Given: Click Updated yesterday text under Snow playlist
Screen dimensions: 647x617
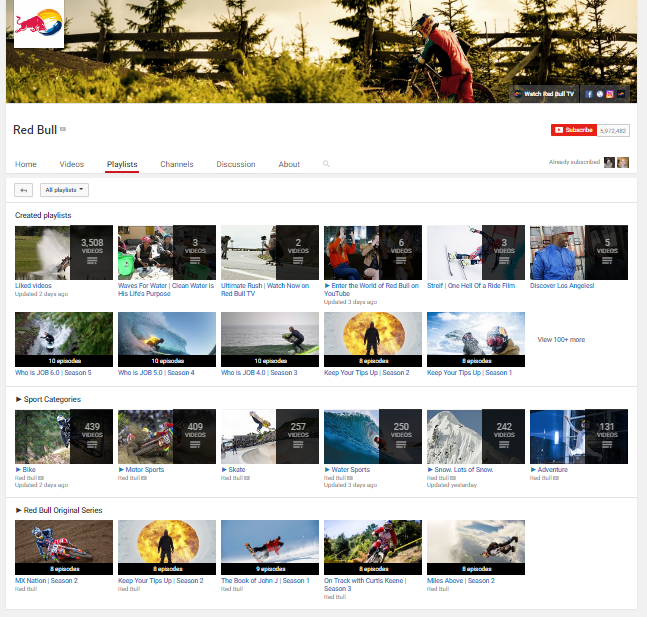Looking at the screenshot, I should pos(452,485).
